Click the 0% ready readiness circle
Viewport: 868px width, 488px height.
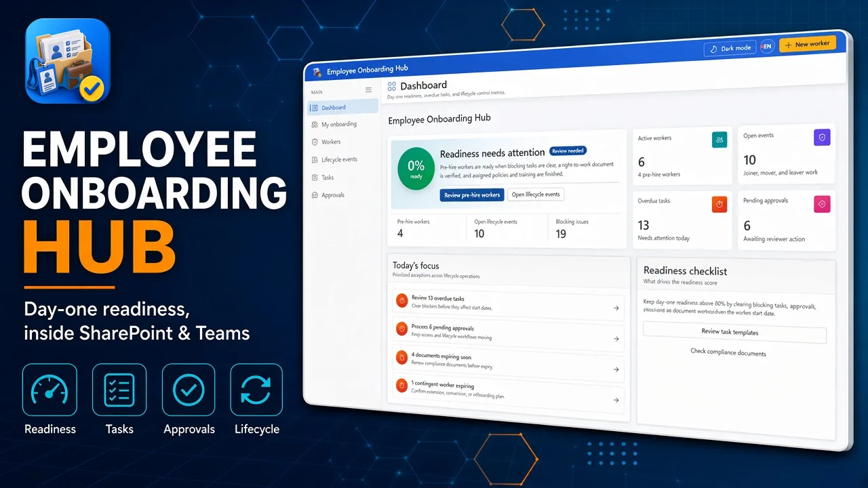(416, 169)
